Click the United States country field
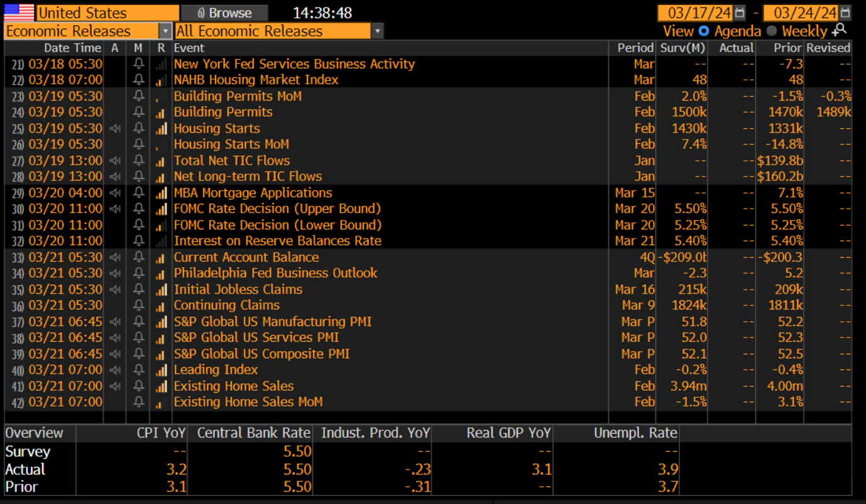This screenshot has height=504, width=866. pos(107,13)
